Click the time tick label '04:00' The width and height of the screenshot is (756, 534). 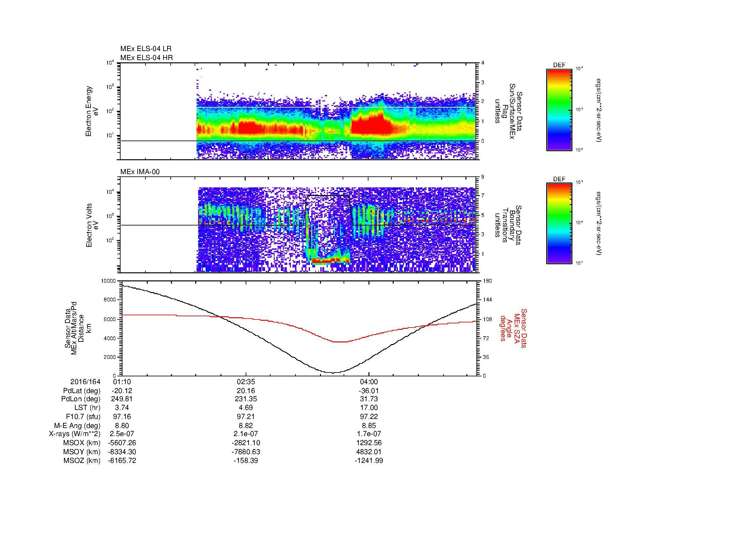coord(369,382)
